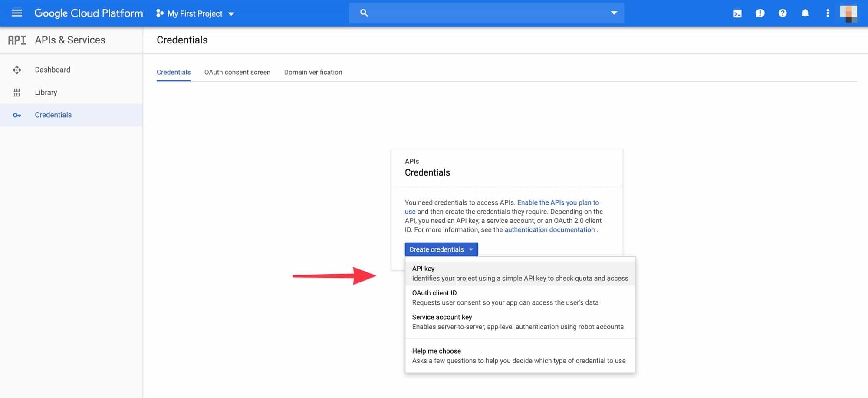868x398 pixels.
Task: Click the Credentials page title
Action: tap(182, 40)
